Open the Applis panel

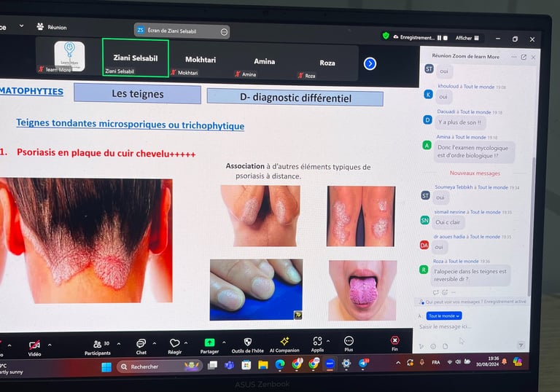coord(317,345)
